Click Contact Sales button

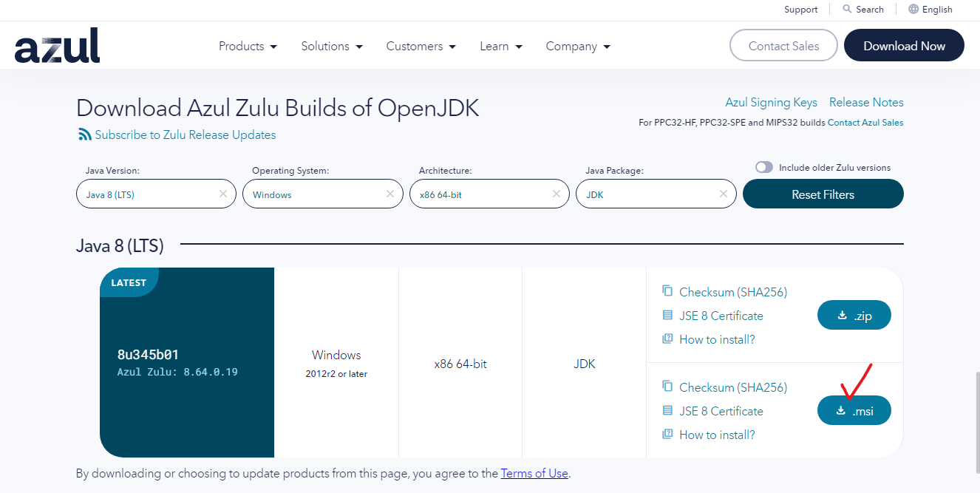click(x=783, y=46)
